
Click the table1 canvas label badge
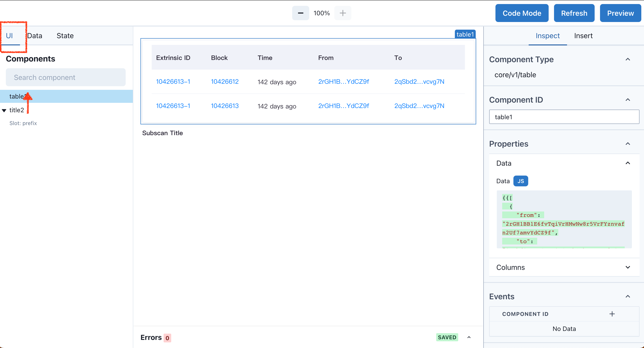[x=465, y=34]
